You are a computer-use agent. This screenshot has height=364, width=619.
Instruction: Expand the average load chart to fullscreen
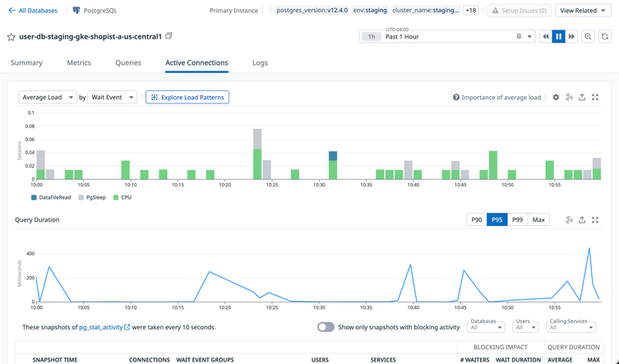[x=595, y=97]
